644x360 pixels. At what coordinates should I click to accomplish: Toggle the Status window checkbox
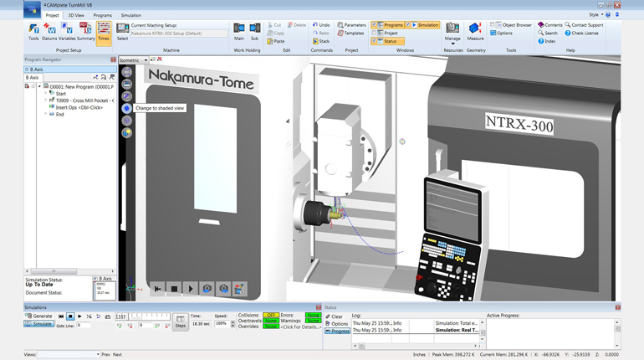click(x=374, y=41)
